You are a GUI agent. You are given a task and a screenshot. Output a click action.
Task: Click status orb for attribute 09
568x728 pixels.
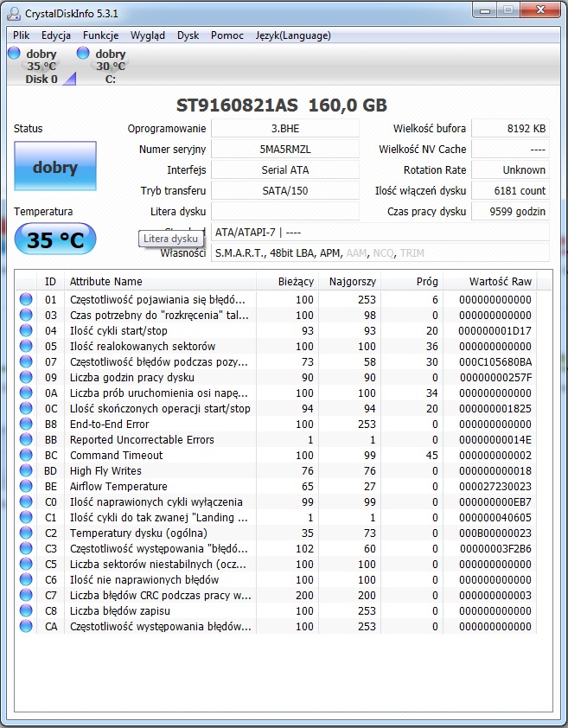26,377
